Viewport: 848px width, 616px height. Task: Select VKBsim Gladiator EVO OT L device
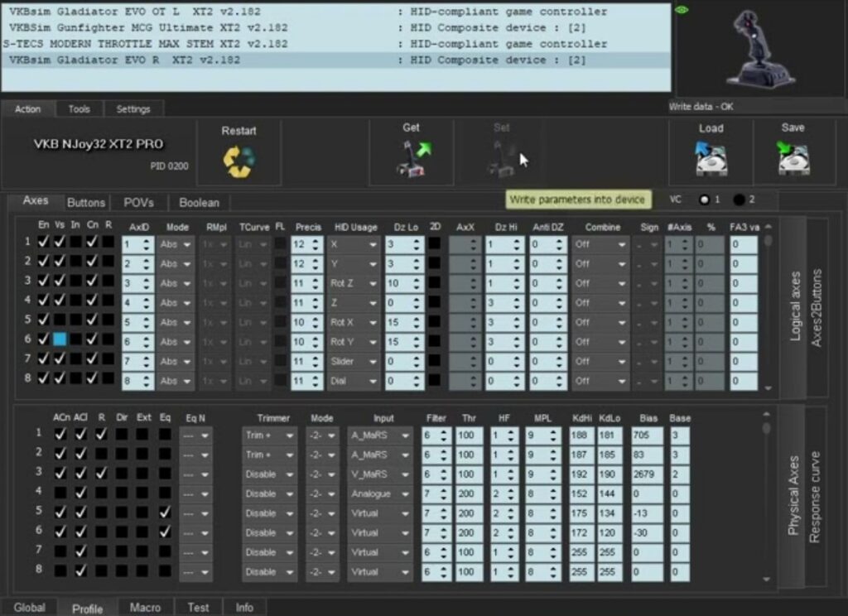[x=335, y=12]
